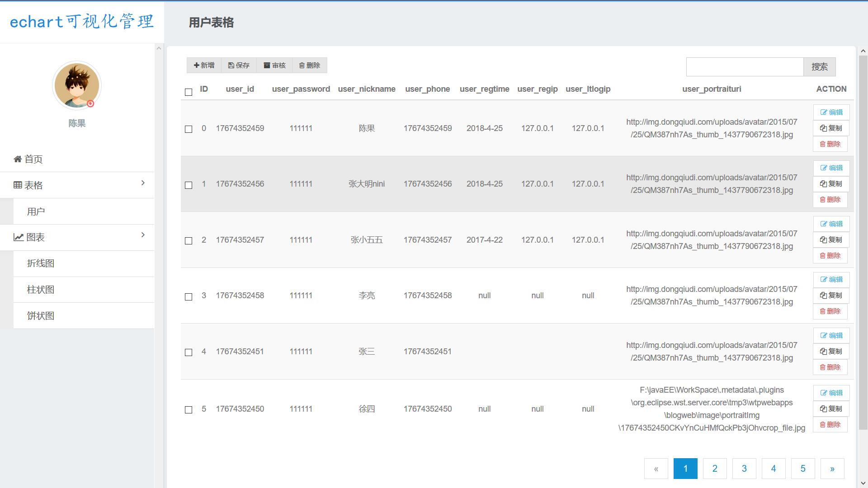Viewport: 868px width, 488px height.
Task: Open 首页 home from sidebar
Action: [x=77, y=159]
